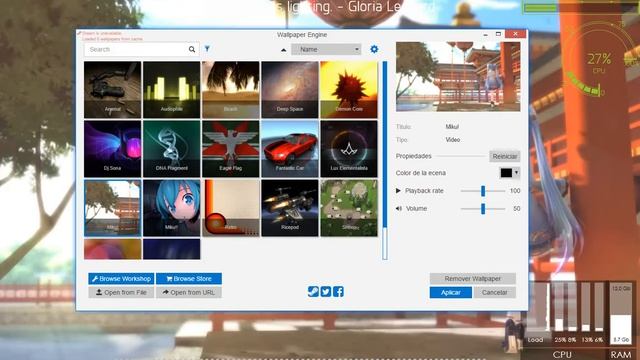The image size is (640, 360).
Task: Click the magnifier search icon
Action: tap(192, 49)
